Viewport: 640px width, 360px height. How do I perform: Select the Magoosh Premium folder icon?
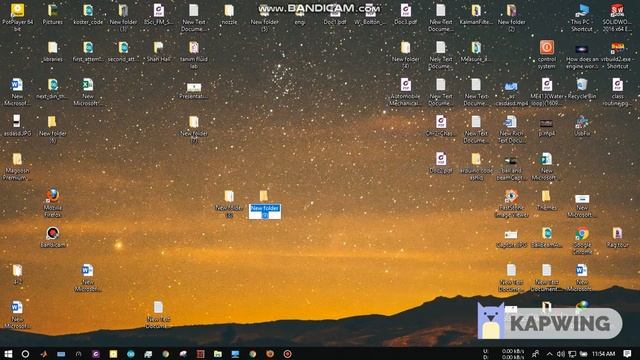(x=17, y=166)
